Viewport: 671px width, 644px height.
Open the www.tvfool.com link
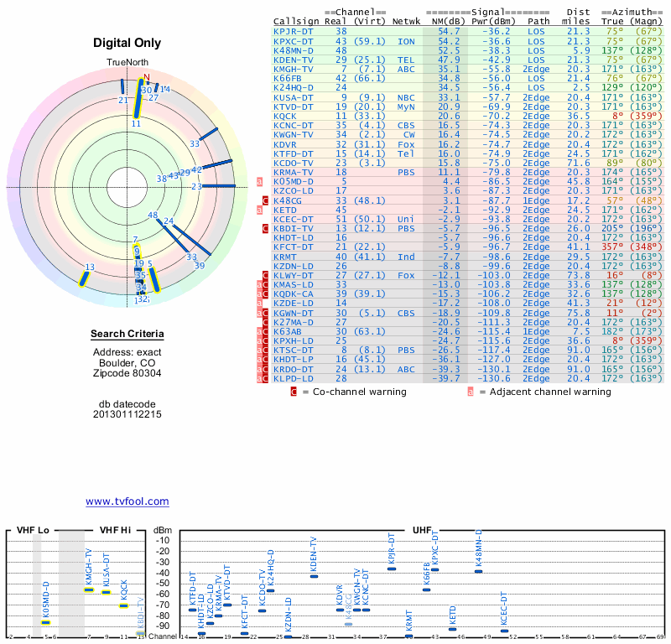pyautogui.click(x=127, y=501)
